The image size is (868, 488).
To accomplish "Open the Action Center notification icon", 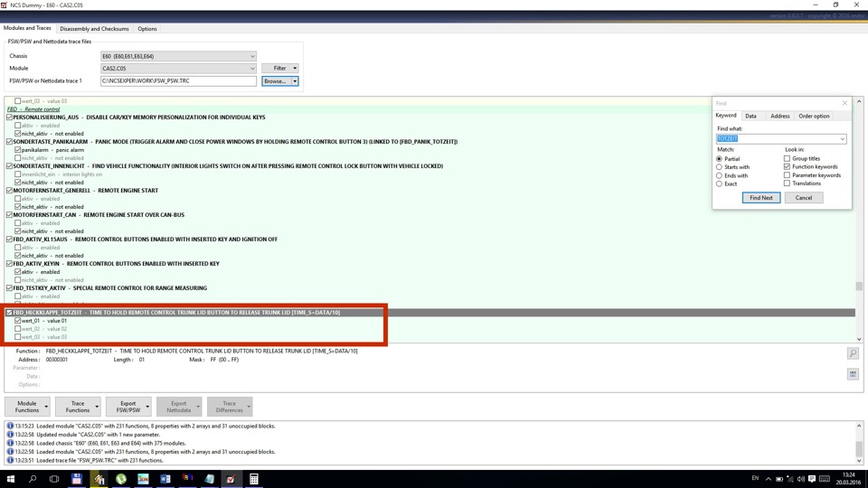I will click(x=812, y=479).
